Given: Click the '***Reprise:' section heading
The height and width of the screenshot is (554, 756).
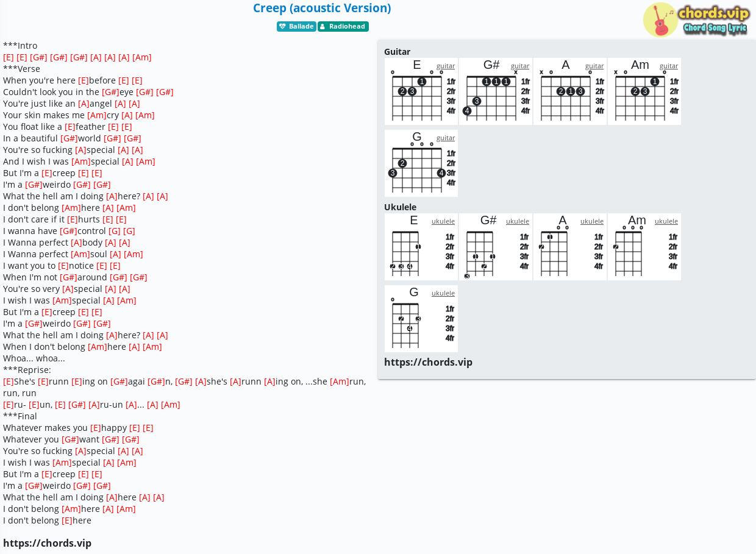Looking at the screenshot, I should (27, 370).
